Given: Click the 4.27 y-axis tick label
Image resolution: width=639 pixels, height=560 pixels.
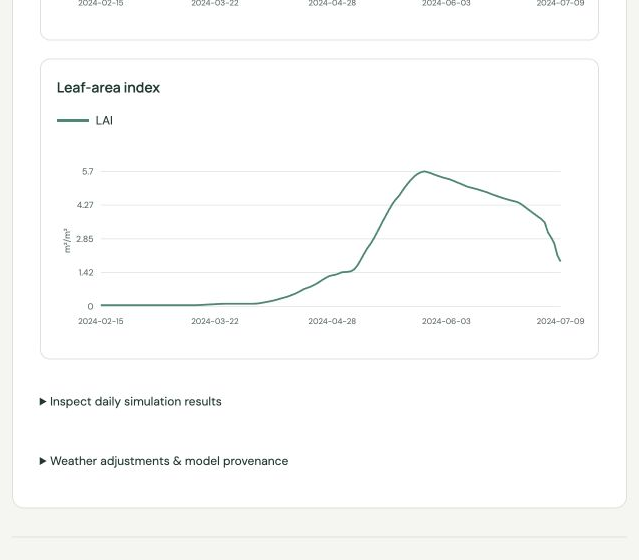Looking at the screenshot, I should point(85,205).
